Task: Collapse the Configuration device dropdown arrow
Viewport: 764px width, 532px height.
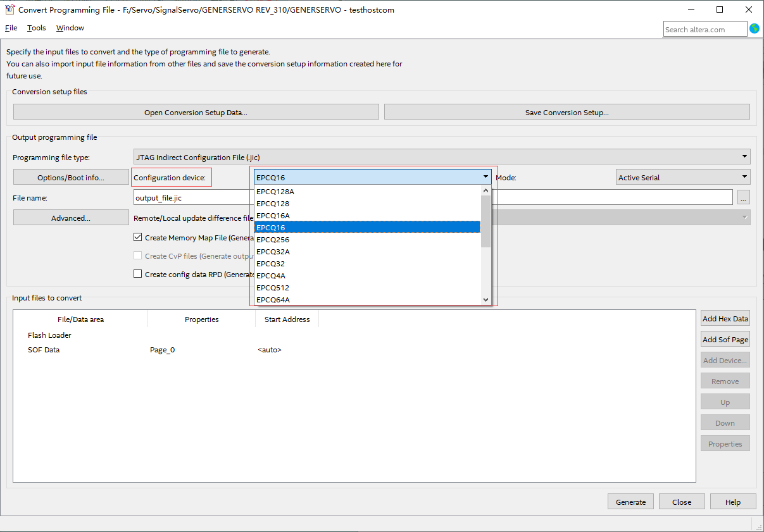Action: (x=485, y=177)
